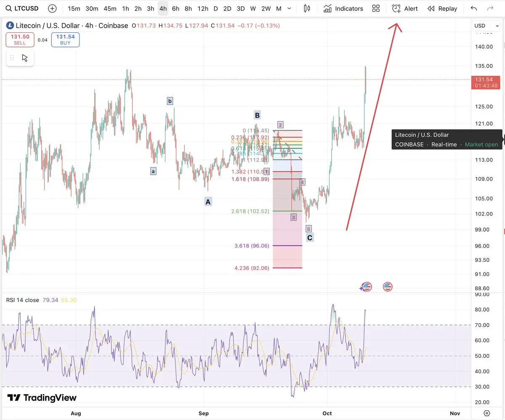Select the RSI 14 close indicator label

pyautogui.click(x=22, y=300)
